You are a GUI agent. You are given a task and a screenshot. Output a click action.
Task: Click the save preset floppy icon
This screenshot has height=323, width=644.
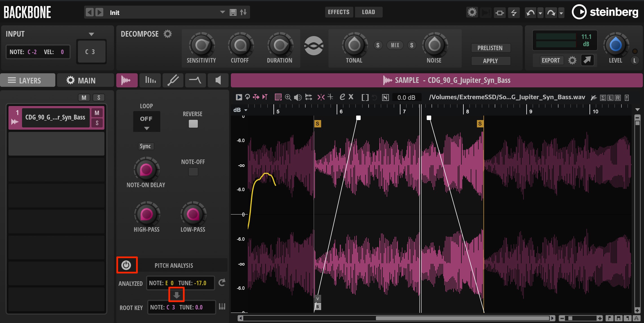click(233, 12)
